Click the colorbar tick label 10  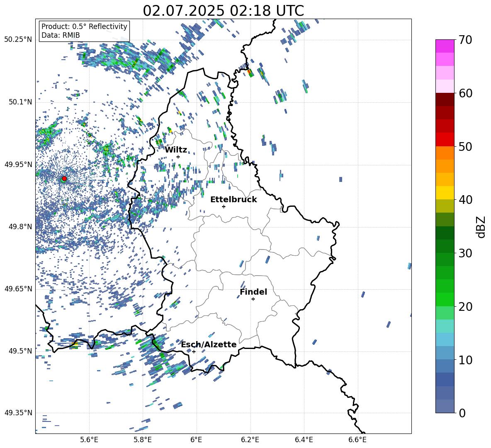(465, 360)
